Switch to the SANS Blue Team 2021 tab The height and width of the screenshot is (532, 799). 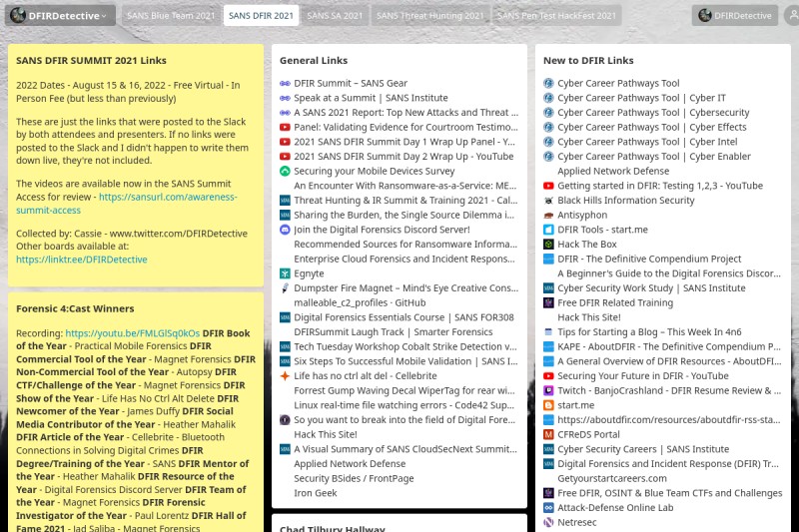coord(169,16)
